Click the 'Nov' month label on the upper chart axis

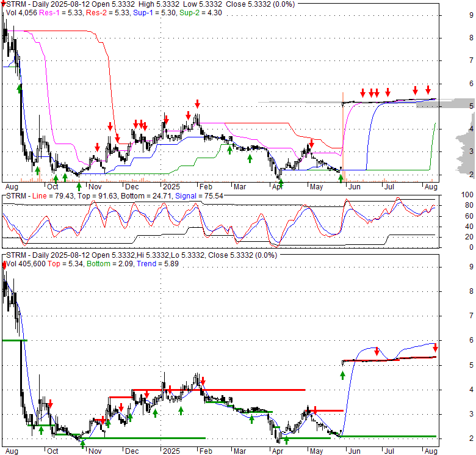[x=95, y=187]
